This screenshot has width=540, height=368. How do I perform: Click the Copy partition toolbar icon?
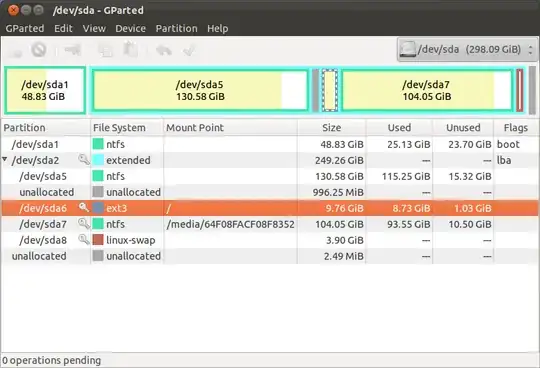point(106,51)
